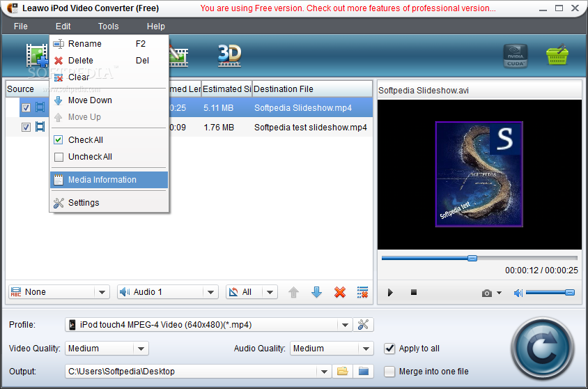Open the Tools menu
Viewport: 588px width, 389px height.
(x=109, y=26)
